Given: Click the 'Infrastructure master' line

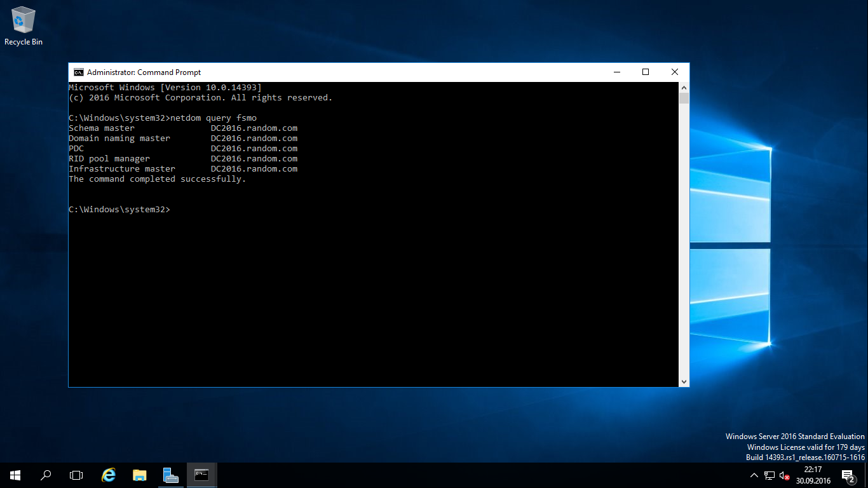Looking at the screenshot, I should pos(183,169).
